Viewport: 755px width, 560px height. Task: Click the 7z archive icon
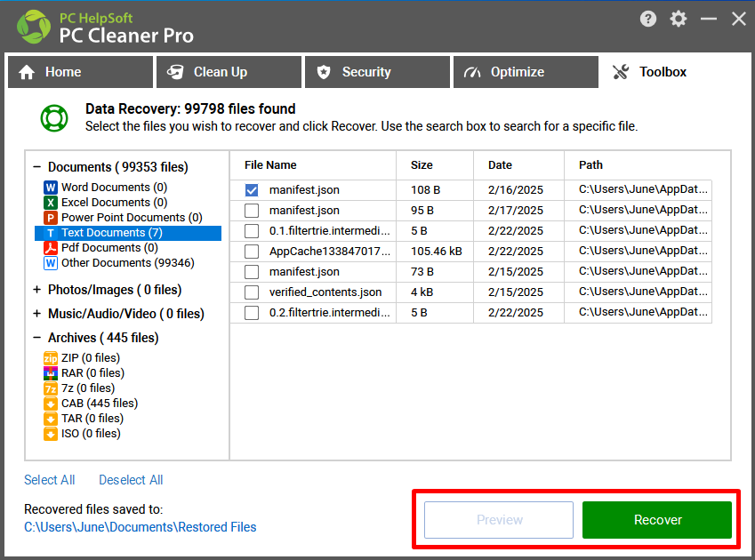(x=51, y=388)
